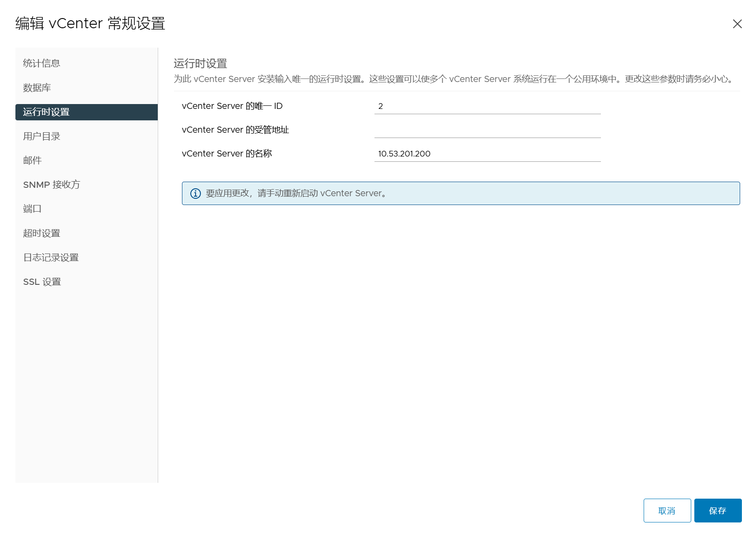The image size is (756, 537).
Task: Click the label vCenter Server 的受管地址
Action: tap(235, 130)
